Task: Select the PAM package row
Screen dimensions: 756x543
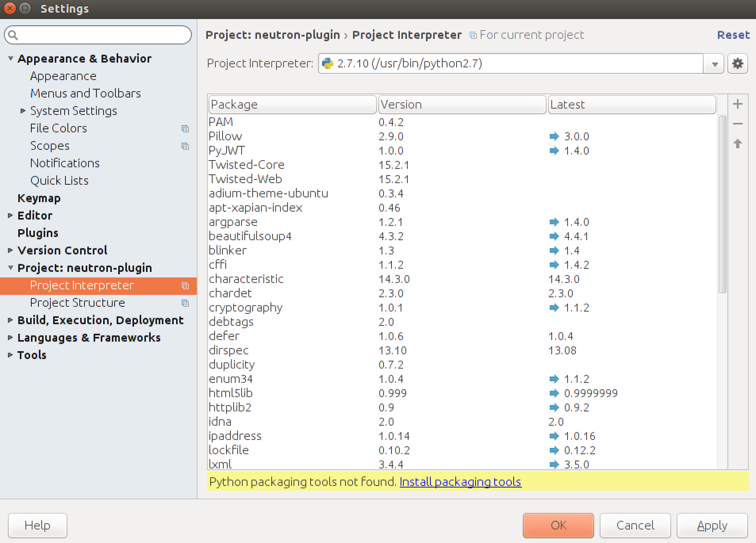Action: tap(462, 122)
